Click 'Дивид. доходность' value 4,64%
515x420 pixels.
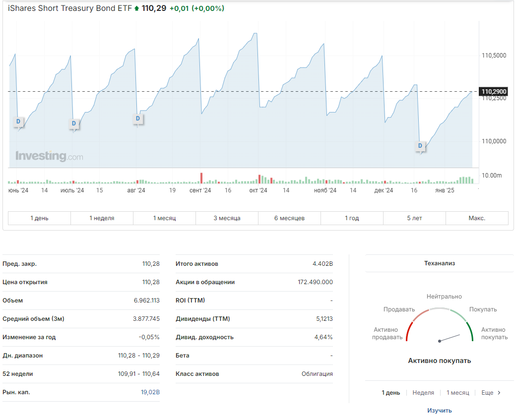point(323,337)
